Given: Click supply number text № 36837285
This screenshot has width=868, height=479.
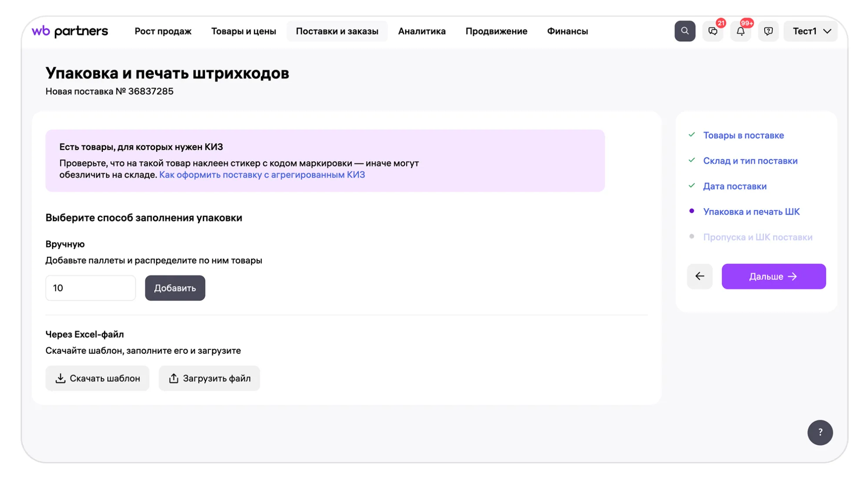Looking at the screenshot, I should tap(145, 92).
